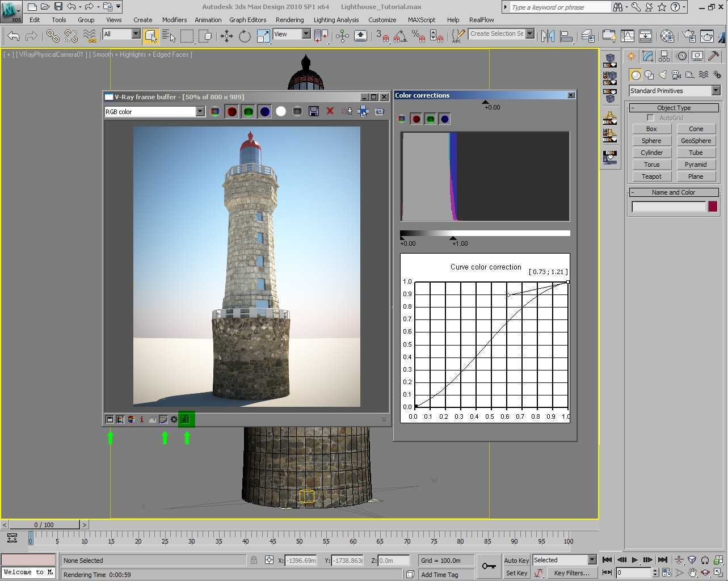728x581 pixels.
Task: Click the Select and Link tool
Action: 53,36
